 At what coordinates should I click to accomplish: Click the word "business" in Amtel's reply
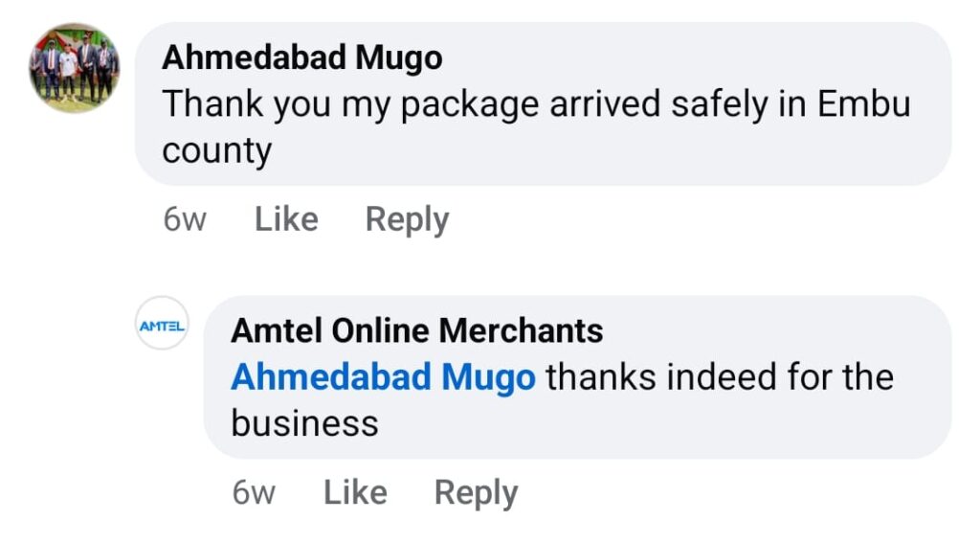[x=305, y=423]
